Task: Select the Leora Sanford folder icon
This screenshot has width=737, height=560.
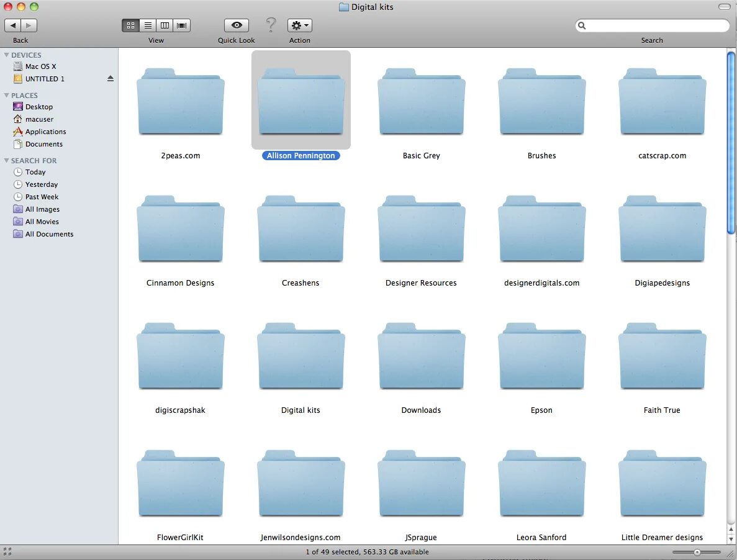Action: click(542, 484)
